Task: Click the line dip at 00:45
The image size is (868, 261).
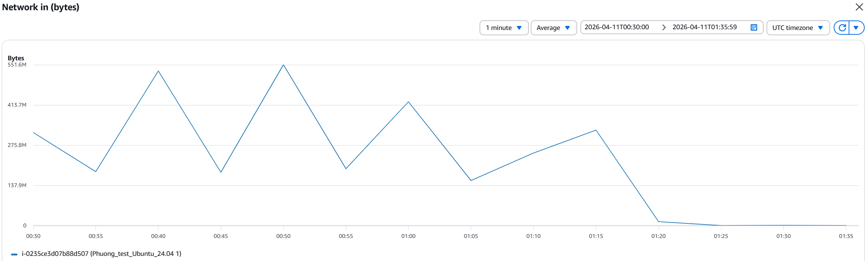Action: pyautogui.click(x=221, y=172)
